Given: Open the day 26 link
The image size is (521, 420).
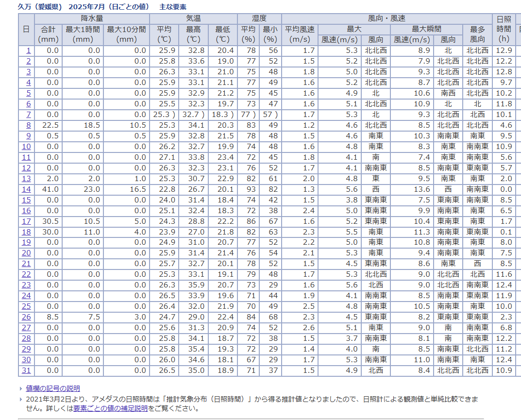Looking at the screenshot, I should (x=26, y=317).
